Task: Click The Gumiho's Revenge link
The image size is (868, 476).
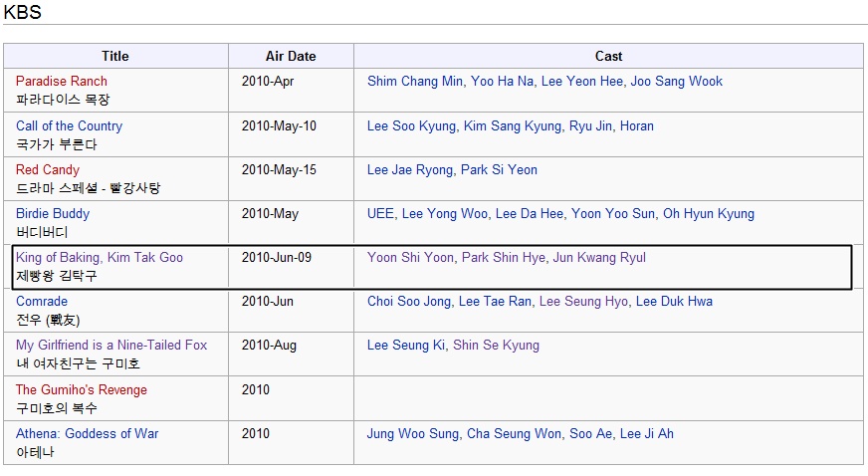Action: 82,389
